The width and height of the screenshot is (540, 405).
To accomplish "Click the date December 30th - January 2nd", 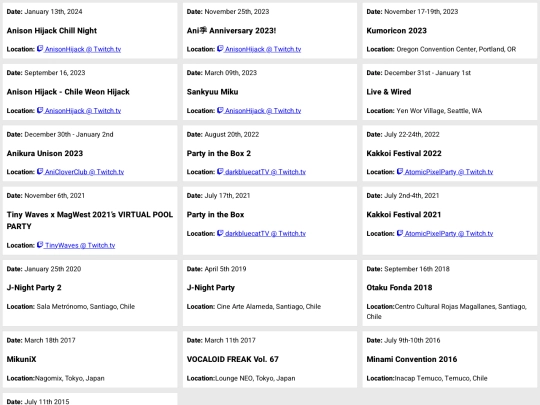I will point(69,134).
